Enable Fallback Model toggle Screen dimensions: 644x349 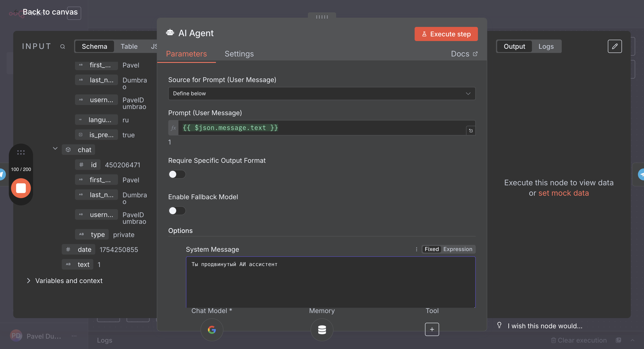(177, 210)
